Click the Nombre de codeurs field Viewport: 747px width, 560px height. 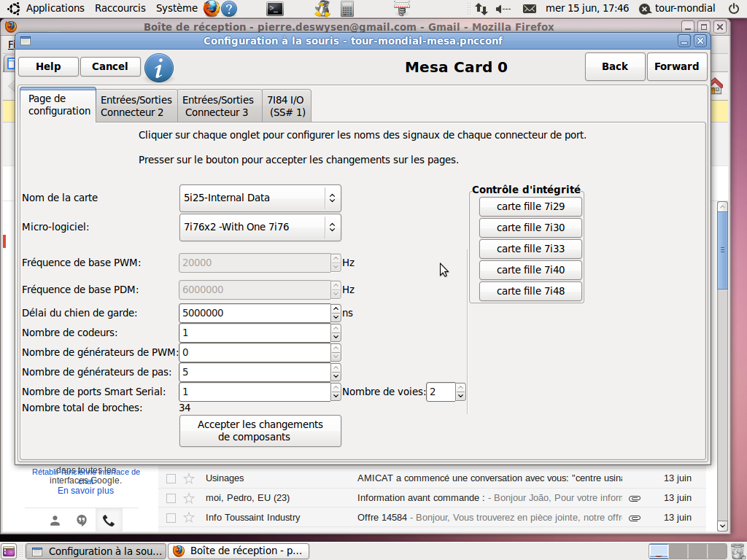pyautogui.click(x=255, y=332)
